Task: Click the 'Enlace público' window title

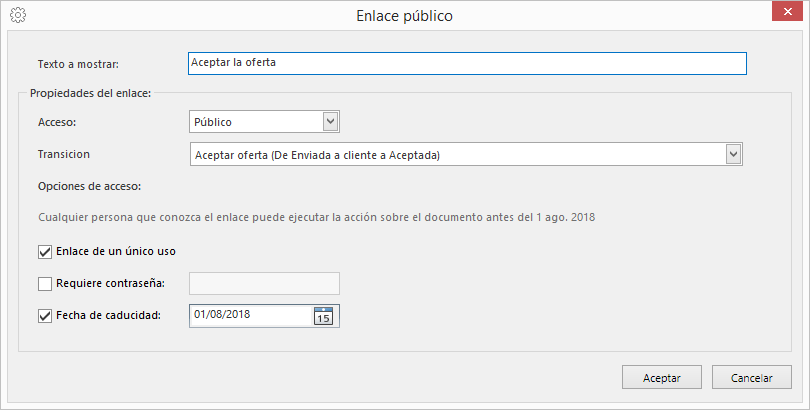Action: coord(404,15)
